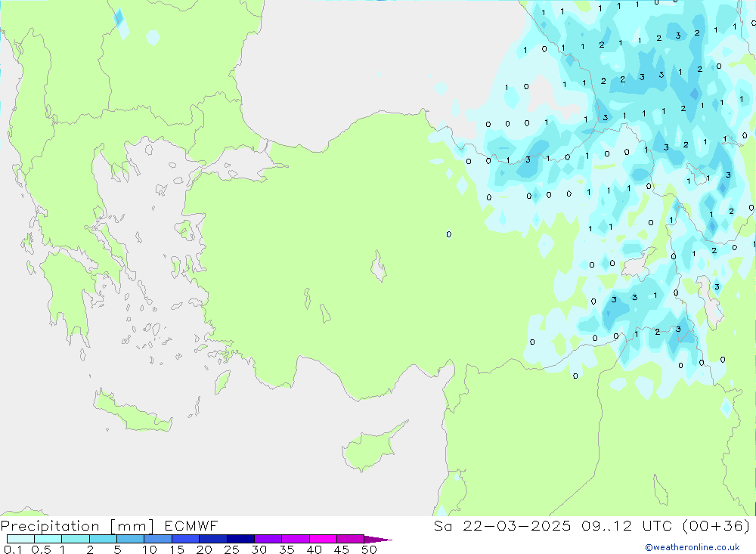Click the 'Sa 22-03-2025' date text
The height and width of the screenshot is (554, 756).
[x=502, y=525]
